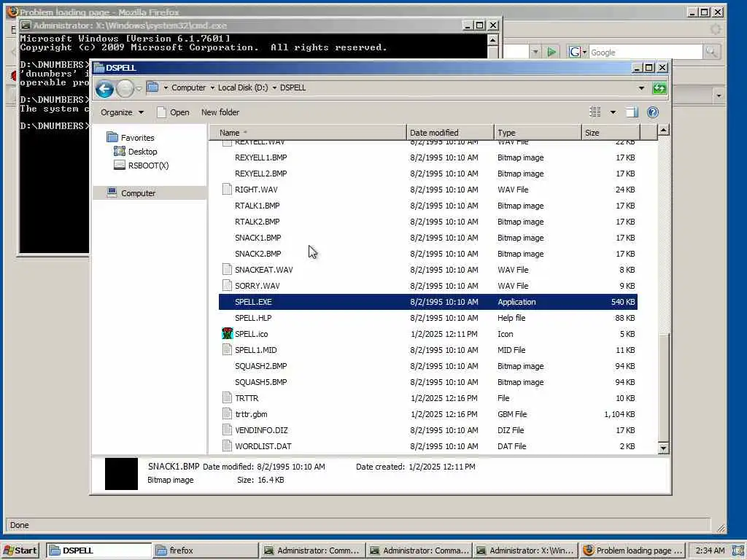The width and height of the screenshot is (747, 560).
Task: Click the folder icon in address bar
Action: (x=152, y=87)
